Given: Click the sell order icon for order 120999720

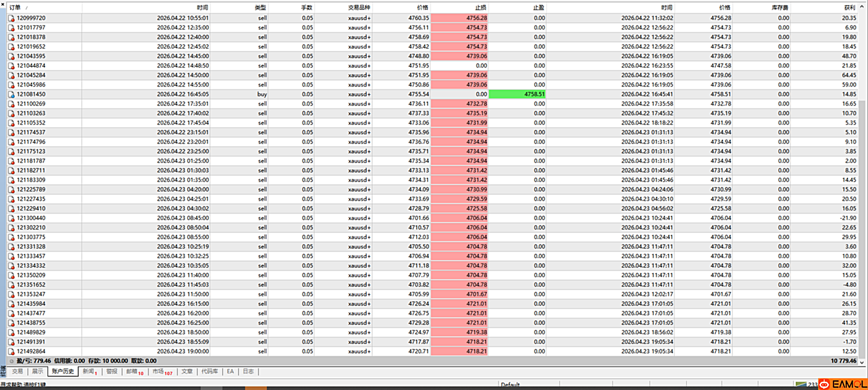Looking at the screenshot, I should [x=11, y=18].
